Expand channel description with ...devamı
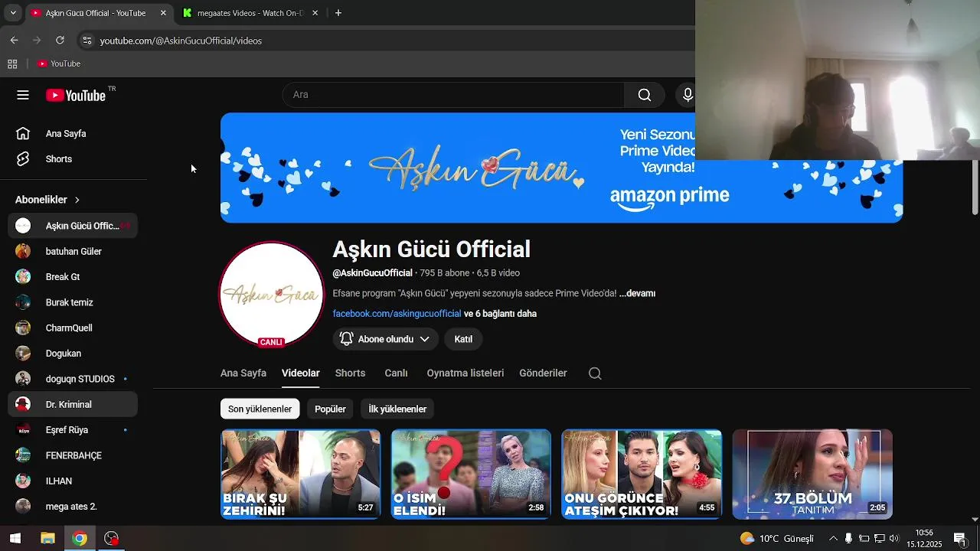 coord(637,293)
